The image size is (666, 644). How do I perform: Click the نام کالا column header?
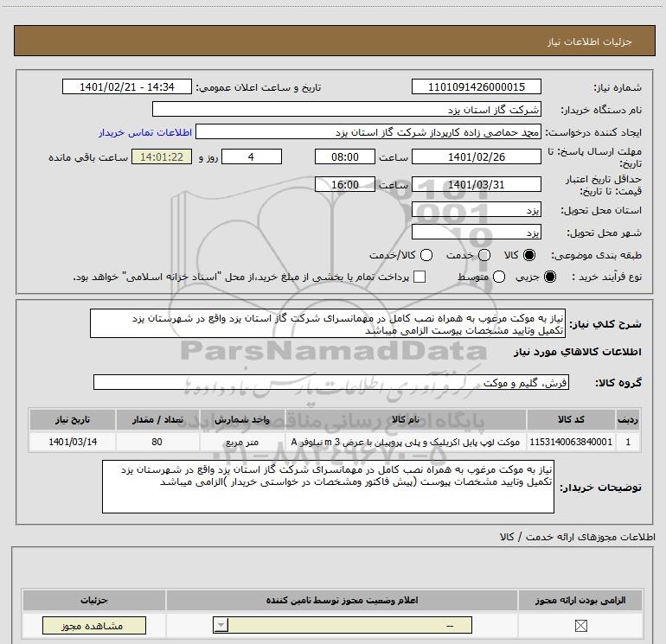point(406,419)
